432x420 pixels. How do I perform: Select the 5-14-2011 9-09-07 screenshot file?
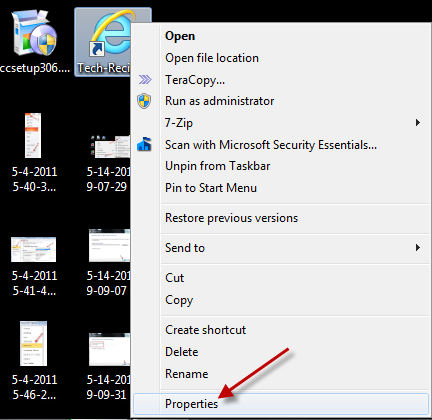[108, 263]
